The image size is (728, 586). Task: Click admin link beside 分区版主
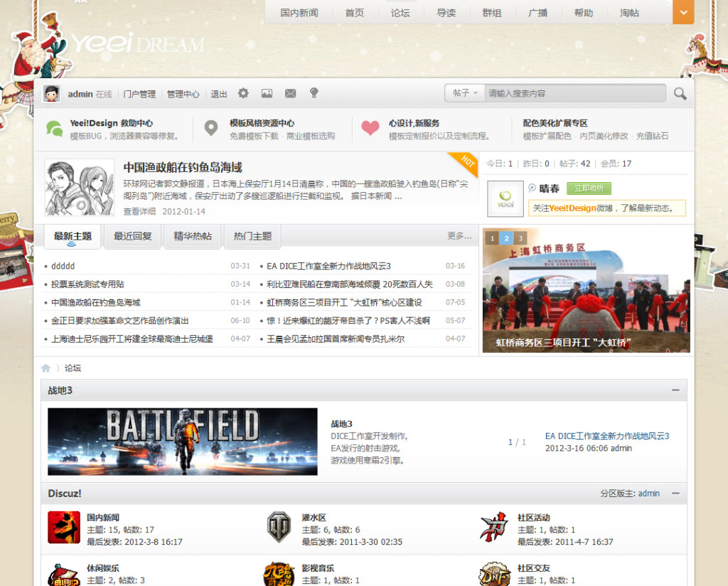click(648, 493)
